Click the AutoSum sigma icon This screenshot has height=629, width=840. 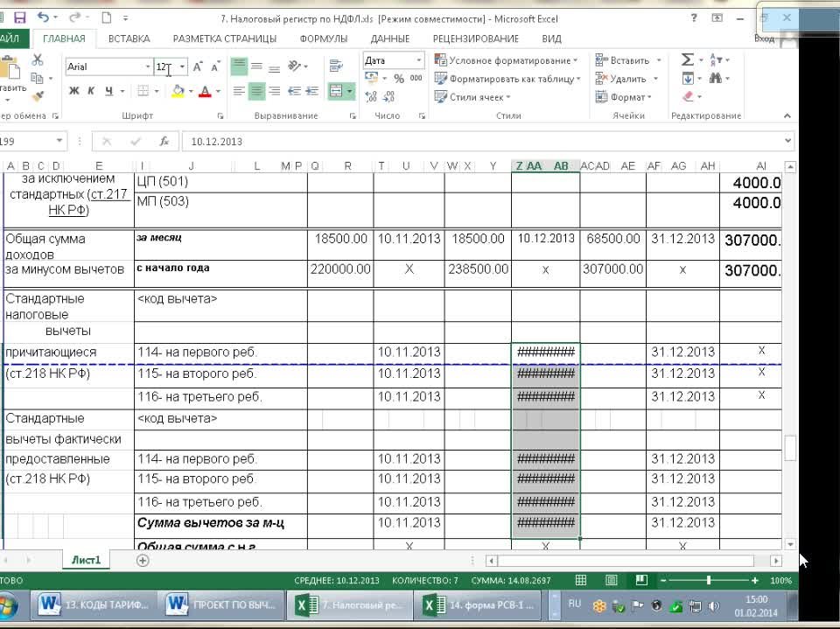688,59
